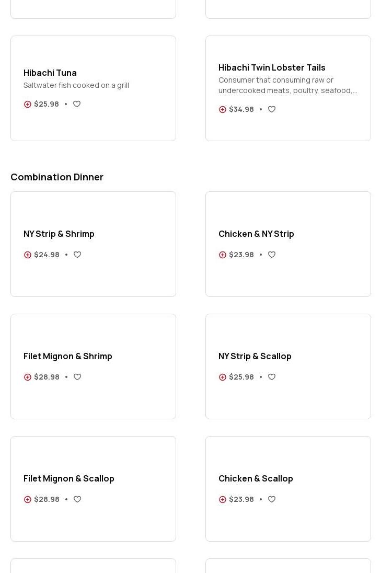Add Filet Mignon & Shrimp to cart
The height and width of the screenshot is (573, 392).
click(28, 377)
